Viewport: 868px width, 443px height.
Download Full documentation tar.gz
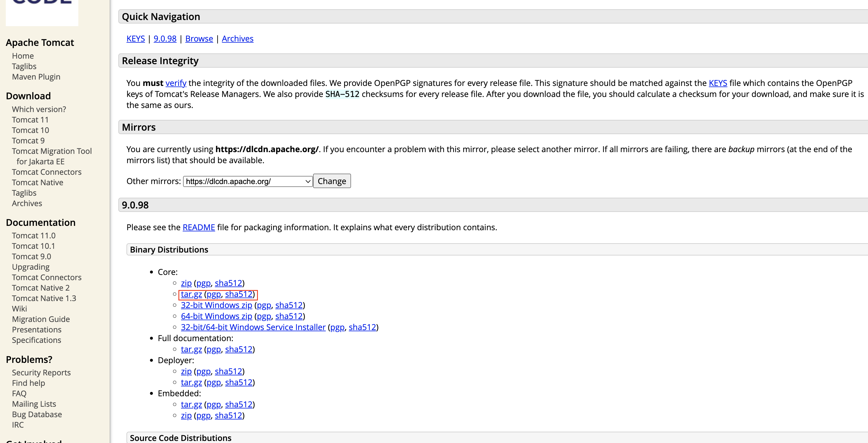pos(191,349)
